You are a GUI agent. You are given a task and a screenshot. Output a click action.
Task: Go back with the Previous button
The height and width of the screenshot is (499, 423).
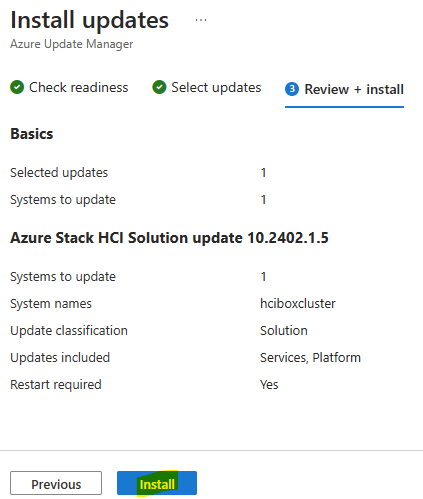pos(56,483)
